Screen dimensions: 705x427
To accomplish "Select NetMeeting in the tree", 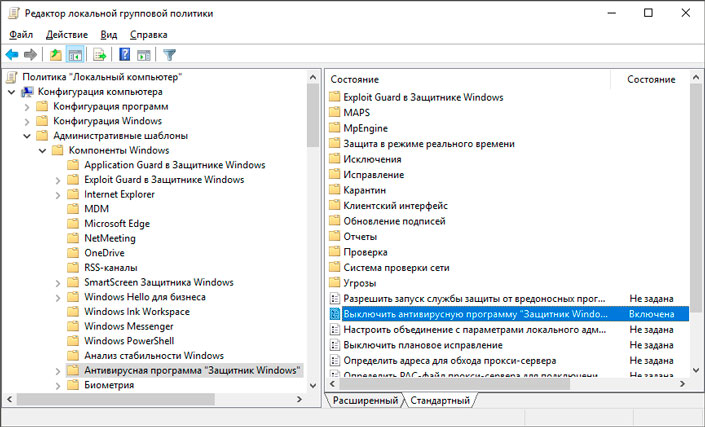I will click(110, 238).
